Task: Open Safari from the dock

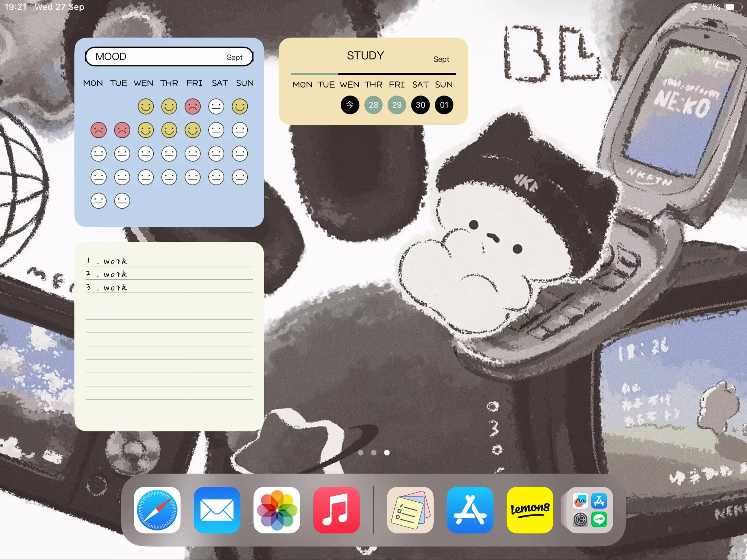Action: coord(157,510)
